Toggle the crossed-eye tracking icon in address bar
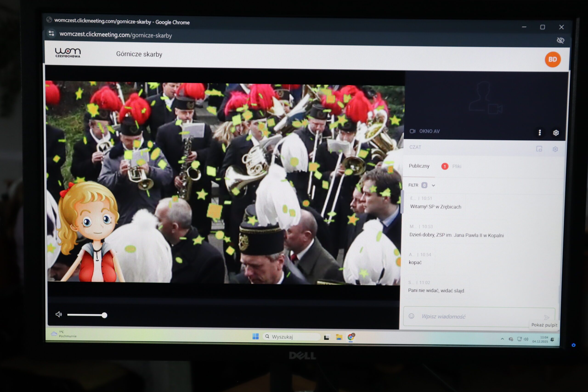This screenshot has width=588, height=392. click(560, 40)
